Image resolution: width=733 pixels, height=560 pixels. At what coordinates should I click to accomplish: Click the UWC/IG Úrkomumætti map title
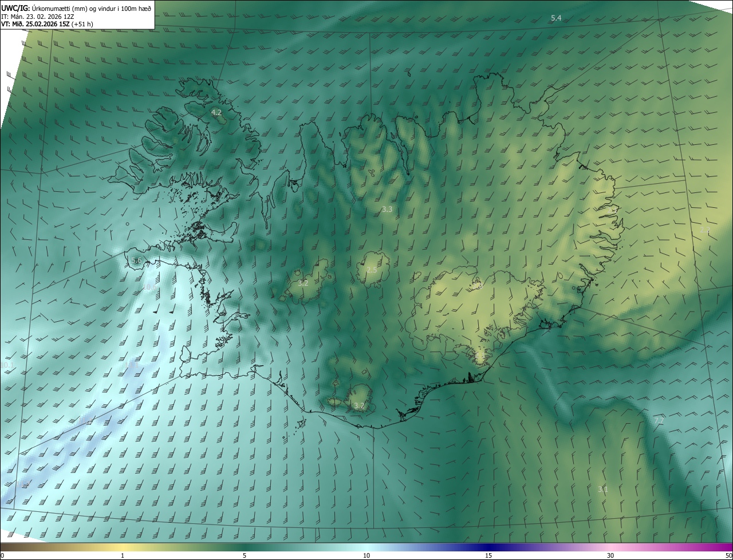point(76,7)
